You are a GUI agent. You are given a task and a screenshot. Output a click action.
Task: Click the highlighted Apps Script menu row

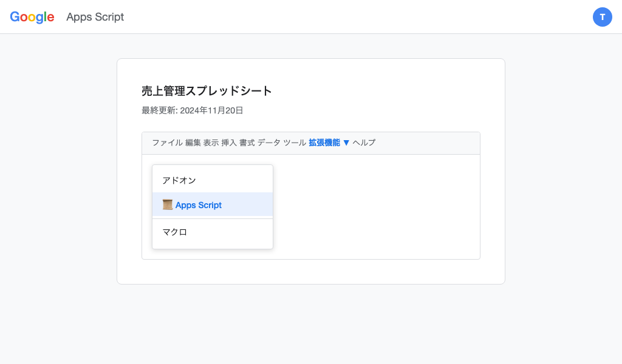212,204
